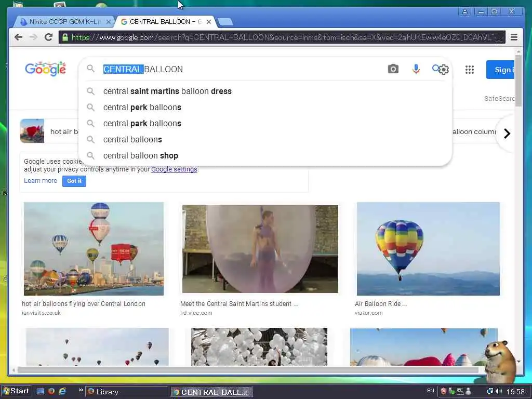
Task: Click the Got it cookie button
Action: tap(74, 181)
